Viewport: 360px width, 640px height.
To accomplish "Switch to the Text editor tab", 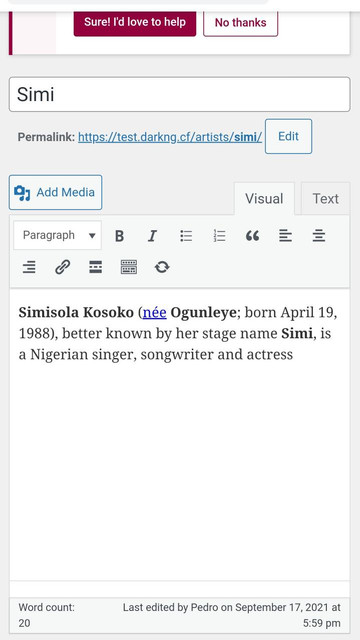I will coord(325,199).
